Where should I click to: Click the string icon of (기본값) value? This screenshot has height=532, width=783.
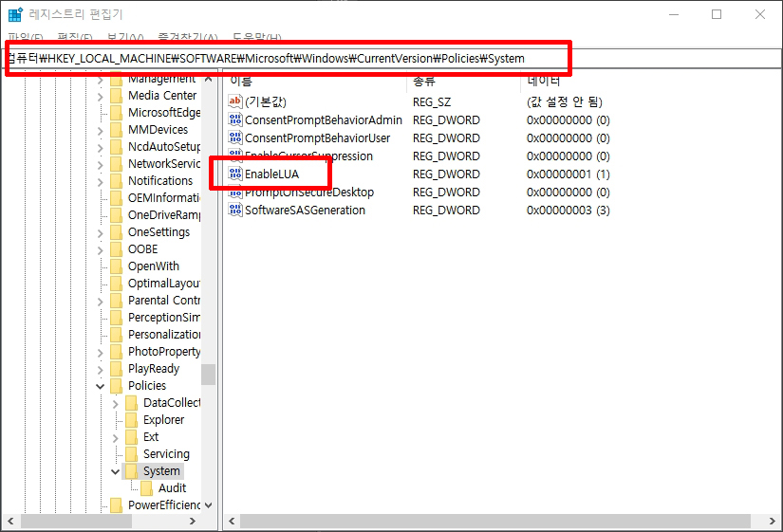234,101
